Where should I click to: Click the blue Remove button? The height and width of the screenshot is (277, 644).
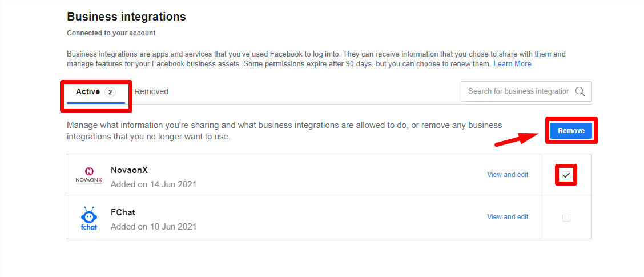[571, 131]
